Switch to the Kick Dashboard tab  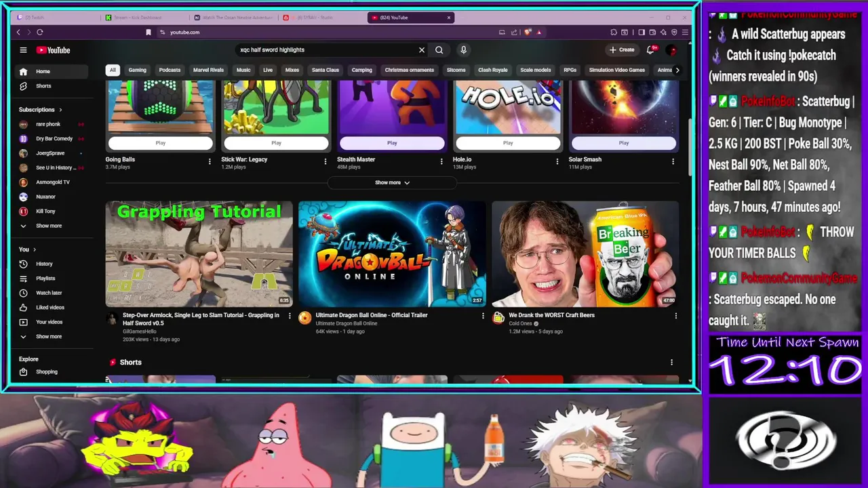pos(145,18)
